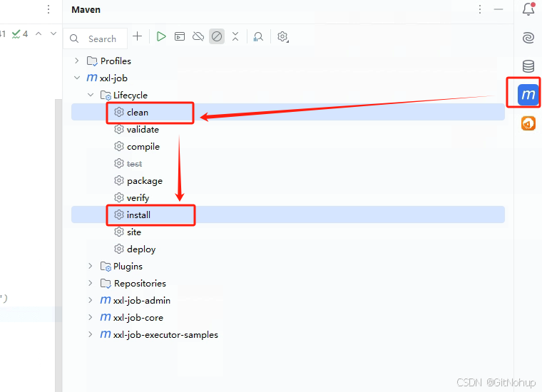Image resolution: width=542 pixels, height=392 pixels.
Task: Open the Notifications bell icon
Action: [528, 9]
